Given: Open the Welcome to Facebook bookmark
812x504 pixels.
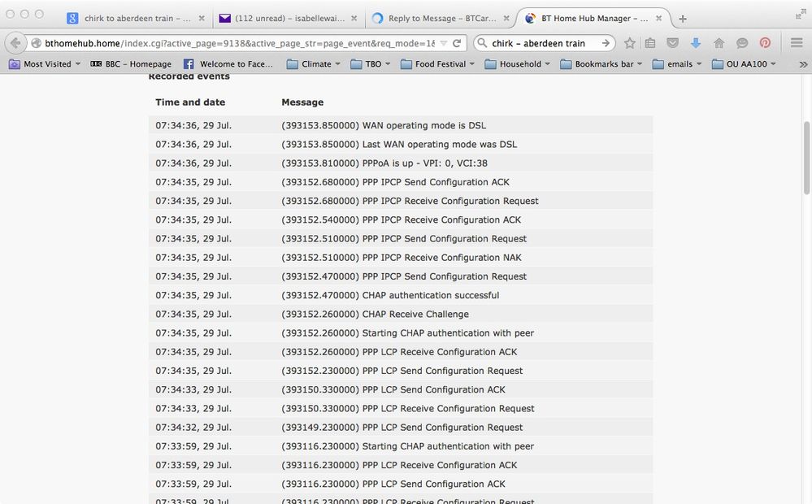Looking at the screenshot, I should click(x=228, y=64).
